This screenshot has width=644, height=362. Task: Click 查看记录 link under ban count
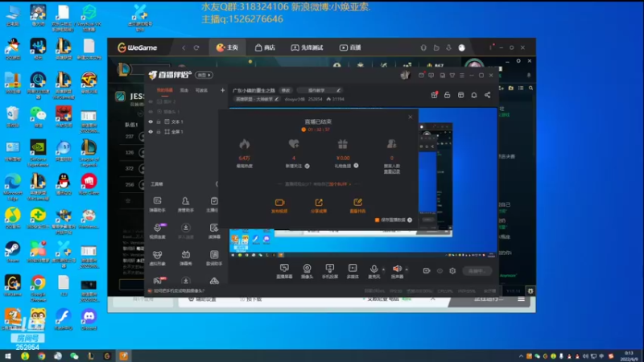392,171
